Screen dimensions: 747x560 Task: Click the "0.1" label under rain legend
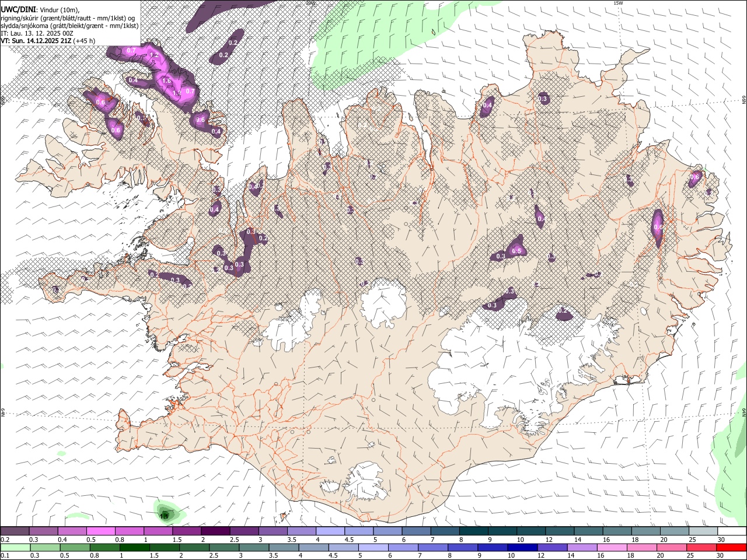(x=5, y=555)
